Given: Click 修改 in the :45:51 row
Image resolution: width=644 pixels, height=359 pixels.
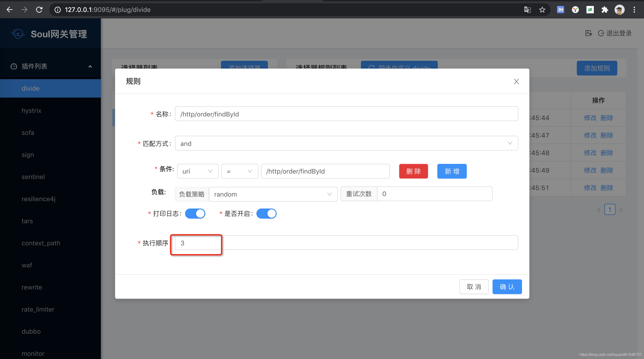Looking at the screenshot, I should click(x=590, y=188).
